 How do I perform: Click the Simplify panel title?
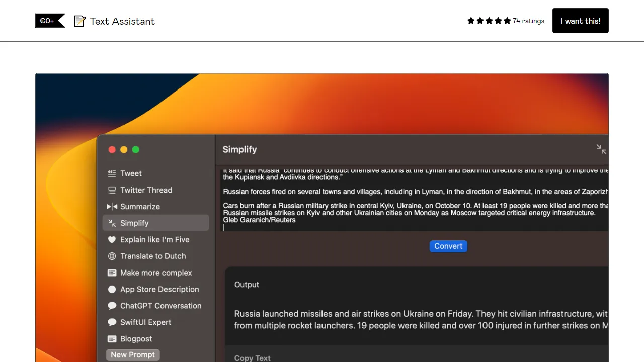click(x=239, y=149)
